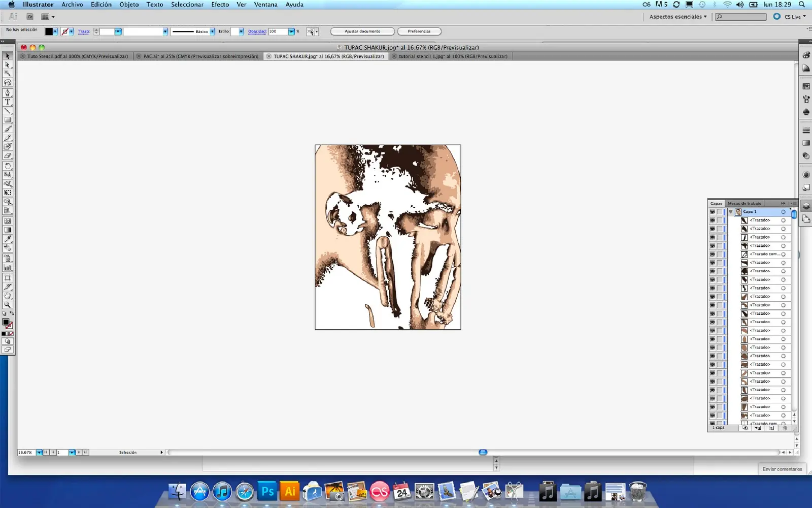Switch to Mesas de trabajo panel tab
The image size is (812, 508).
coord(745,203)
